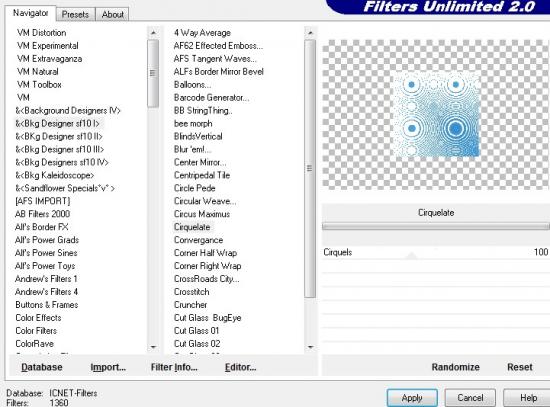Image resolution: width=550 pixels, height=407 pixels.
Task: Click the filter list scrollbar thumb
Action: tap(310, 168)
